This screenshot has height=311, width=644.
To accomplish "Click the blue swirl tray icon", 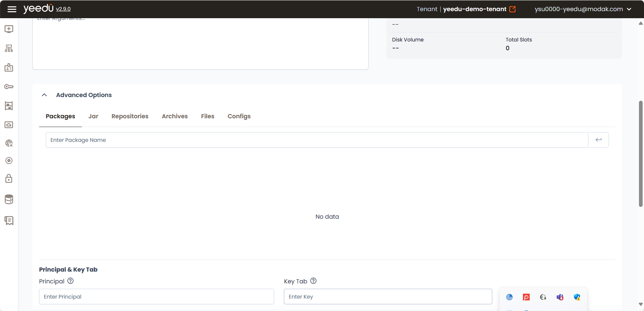I will (x=509, y=297).
